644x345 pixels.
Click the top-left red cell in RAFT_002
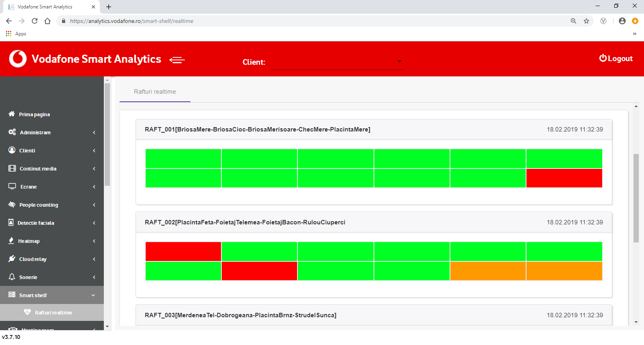183,251
